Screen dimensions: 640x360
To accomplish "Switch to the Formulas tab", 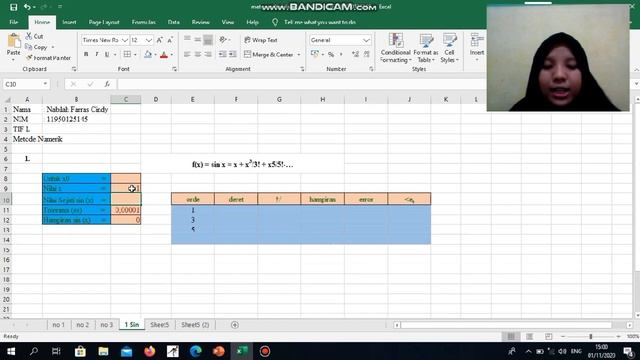I will coord(143,22).
